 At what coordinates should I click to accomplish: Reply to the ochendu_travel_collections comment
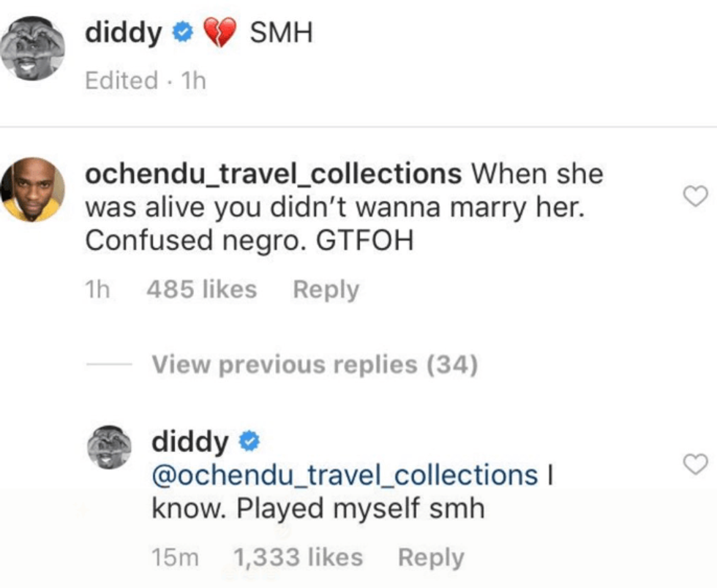click(x=326, y=290)
